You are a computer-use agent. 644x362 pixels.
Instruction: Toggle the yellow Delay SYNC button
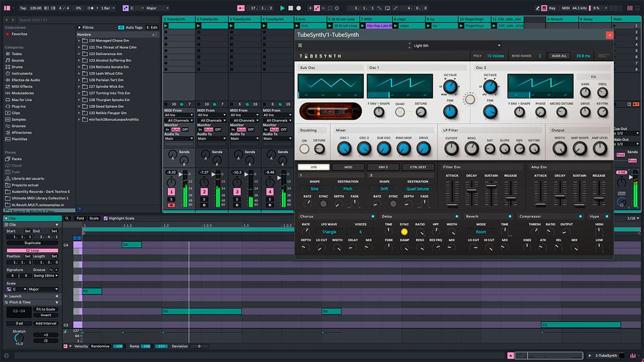click(x=404, y=232)
